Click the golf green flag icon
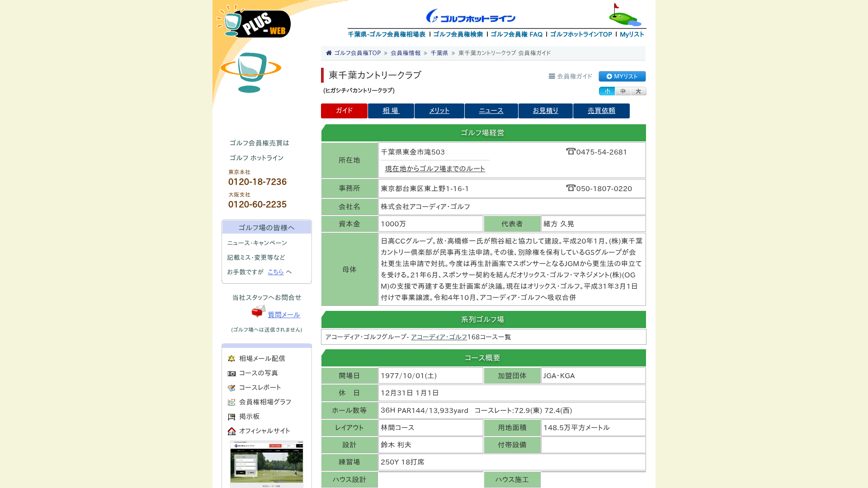 coord(625,14)
